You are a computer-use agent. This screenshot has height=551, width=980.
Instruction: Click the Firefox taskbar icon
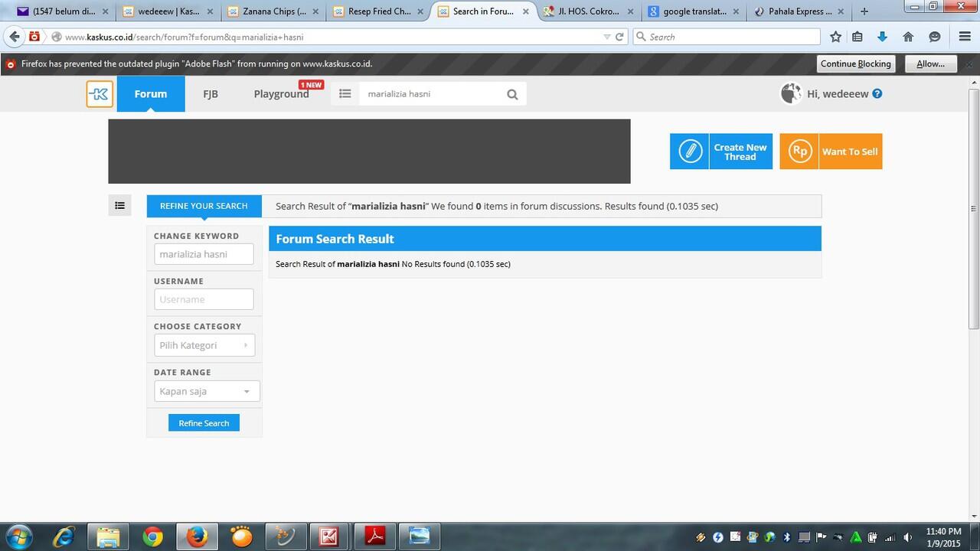[x=197, y=536]
